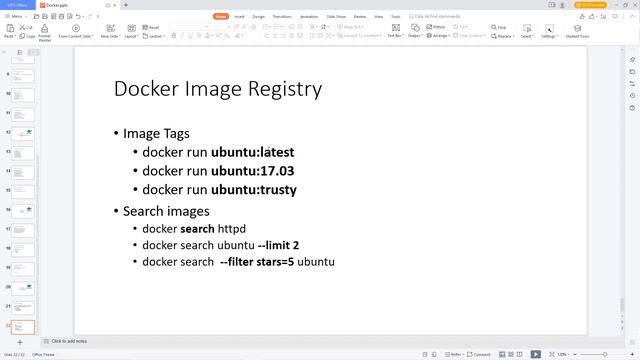Click the Redo arrow
640x360 pixels.
pyautogui.click(x=90, y=16)
